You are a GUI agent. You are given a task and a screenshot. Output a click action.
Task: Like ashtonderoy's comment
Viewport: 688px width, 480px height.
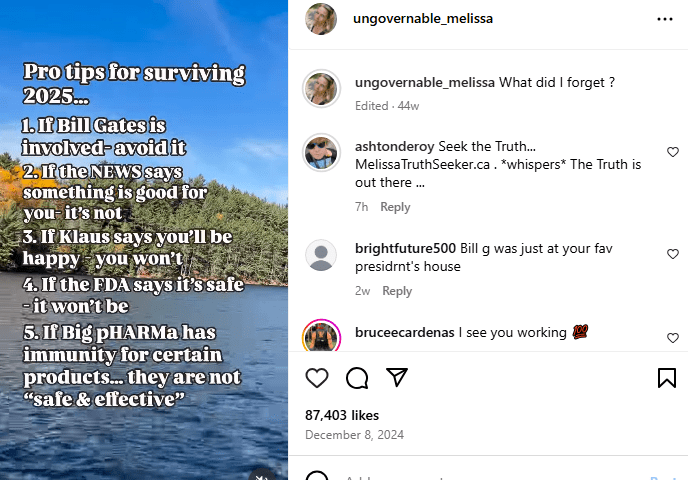[x=673, y=152]
